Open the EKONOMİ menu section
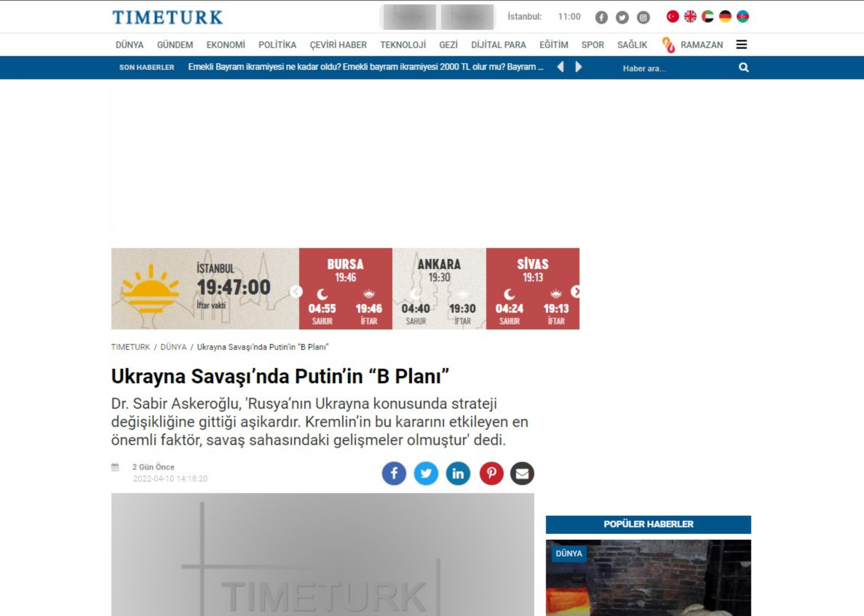 pyautogui.click(x=225, y=45)
